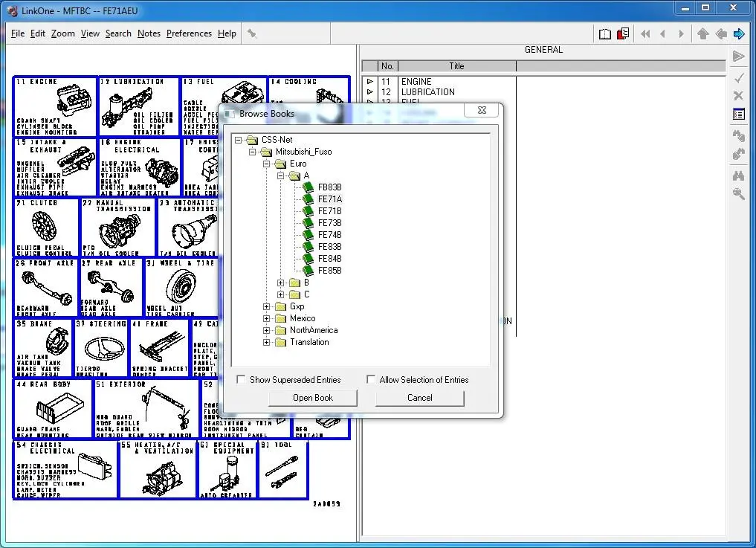
Task: Click the gray back arrow icon
Action: point(721,33)
